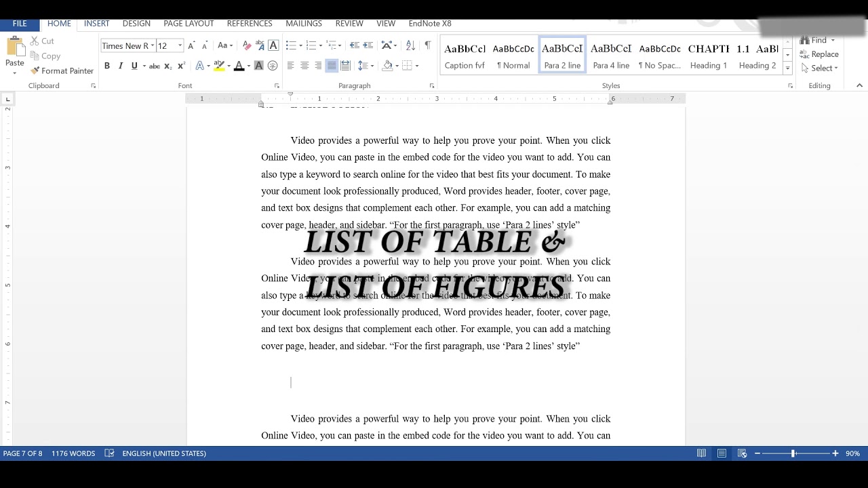Screen dimensions: 868x488
Task: Toggle Italic formatting
Action: pyautogui.click(x=121, y=66)
